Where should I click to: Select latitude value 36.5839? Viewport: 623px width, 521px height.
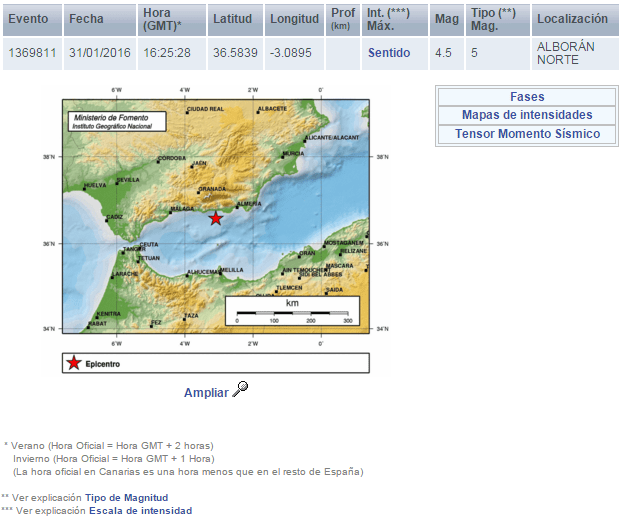[235, 53]
